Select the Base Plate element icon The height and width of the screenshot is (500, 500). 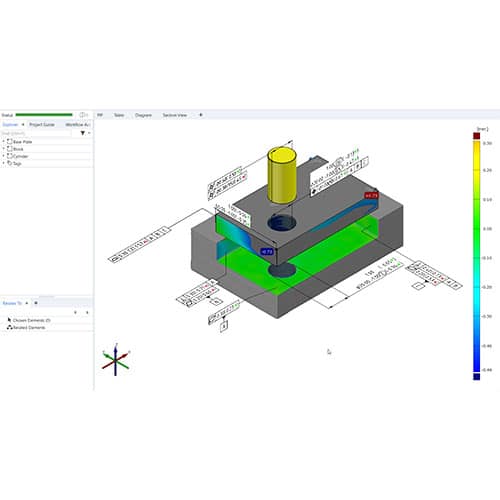coord(10,142)
